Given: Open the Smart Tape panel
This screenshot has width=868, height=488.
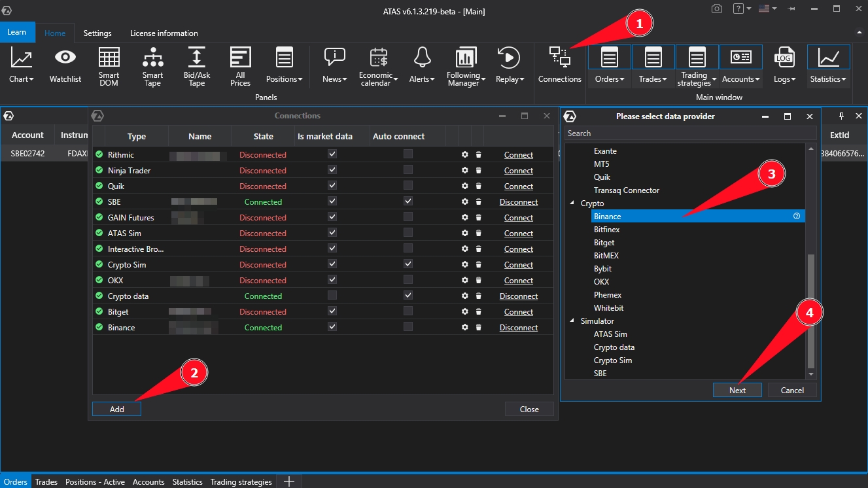Looking at the screenshot, I should click(152, 65).
